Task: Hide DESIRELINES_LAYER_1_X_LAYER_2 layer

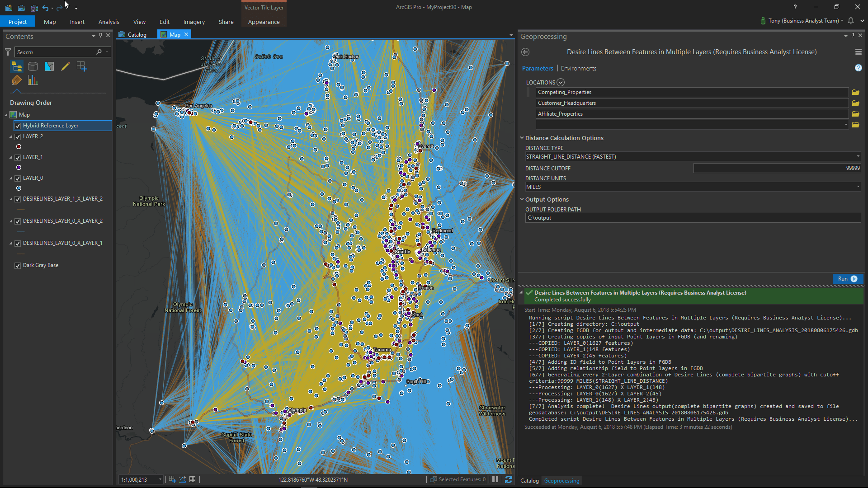Action: [18, 199]
